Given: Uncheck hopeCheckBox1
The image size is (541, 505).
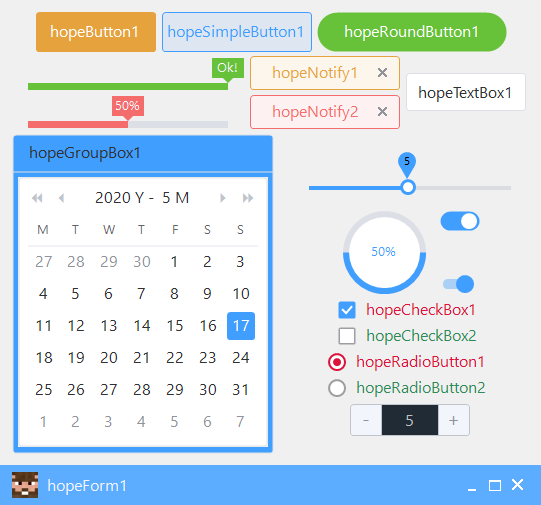Looking at the screenshot, I should (x=347, y=310).
